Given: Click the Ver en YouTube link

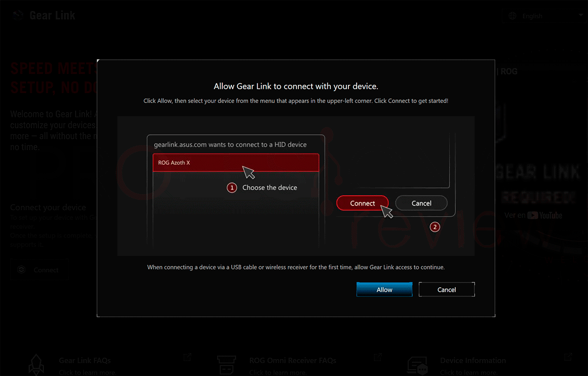Looking at the screenshot, I should [533, 215].
